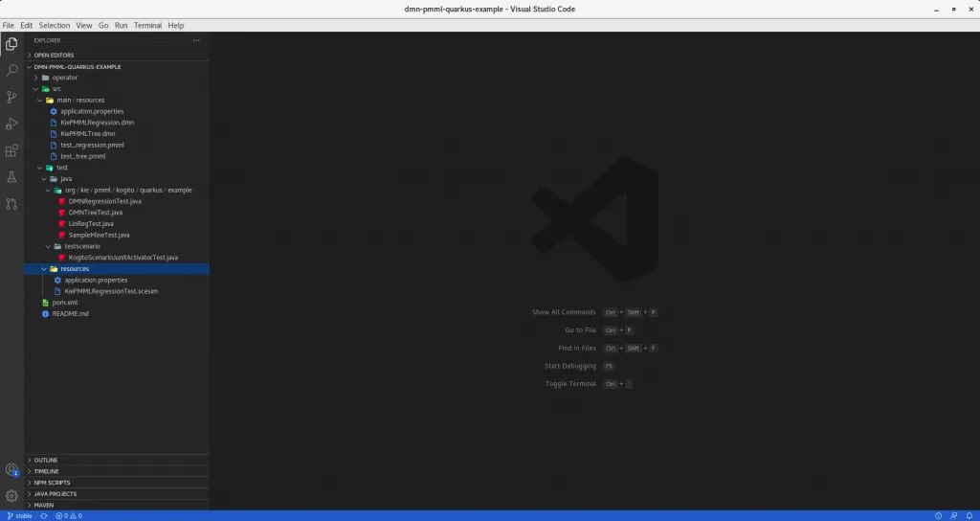Screen dimensions: 980x521
Task: Click the pom.xml file icon
Action: [45, 303]
